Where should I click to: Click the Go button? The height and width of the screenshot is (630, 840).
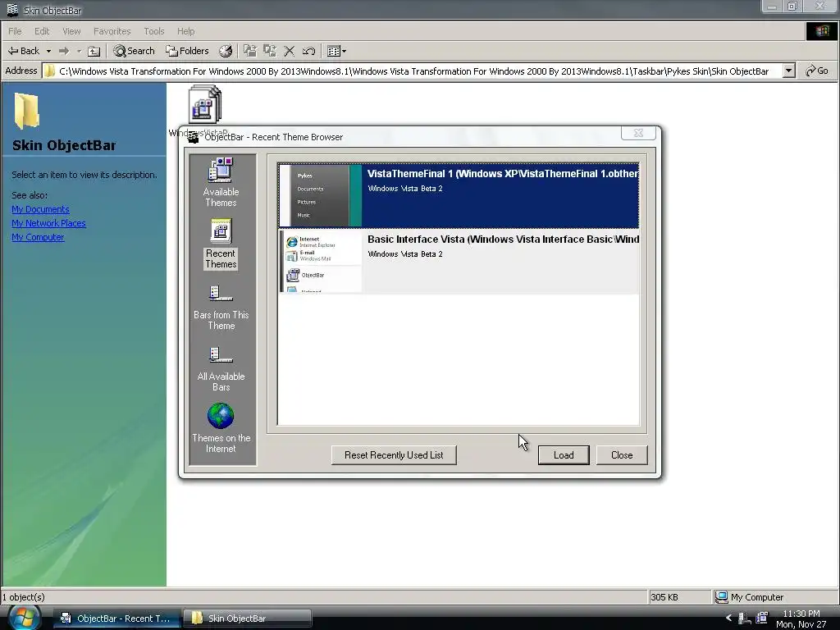tap(817, 71)
